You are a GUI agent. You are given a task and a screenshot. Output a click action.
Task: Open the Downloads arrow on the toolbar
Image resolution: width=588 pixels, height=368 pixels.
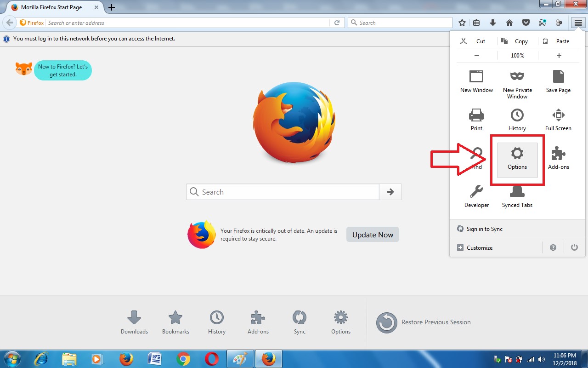point(492,22)
